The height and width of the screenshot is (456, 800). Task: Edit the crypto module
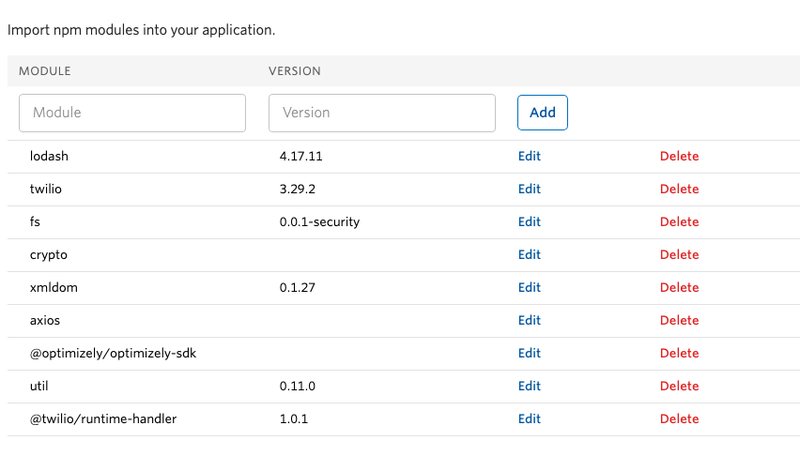529,255
